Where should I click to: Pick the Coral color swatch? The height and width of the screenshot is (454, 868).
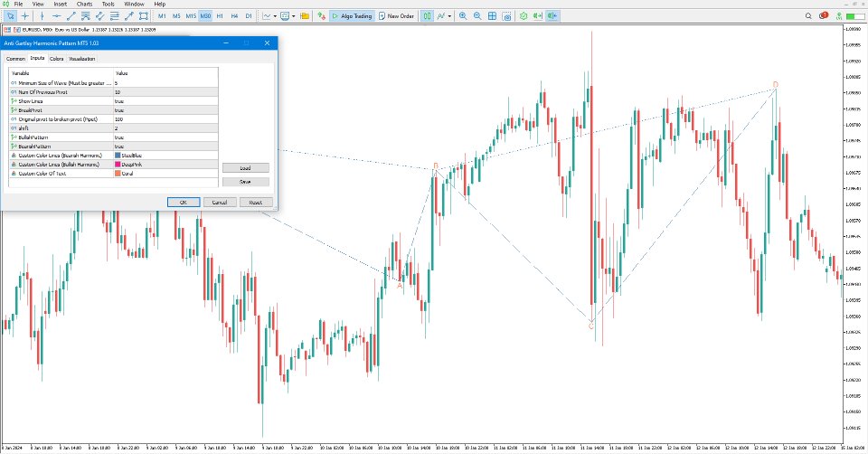coord(118,174)
